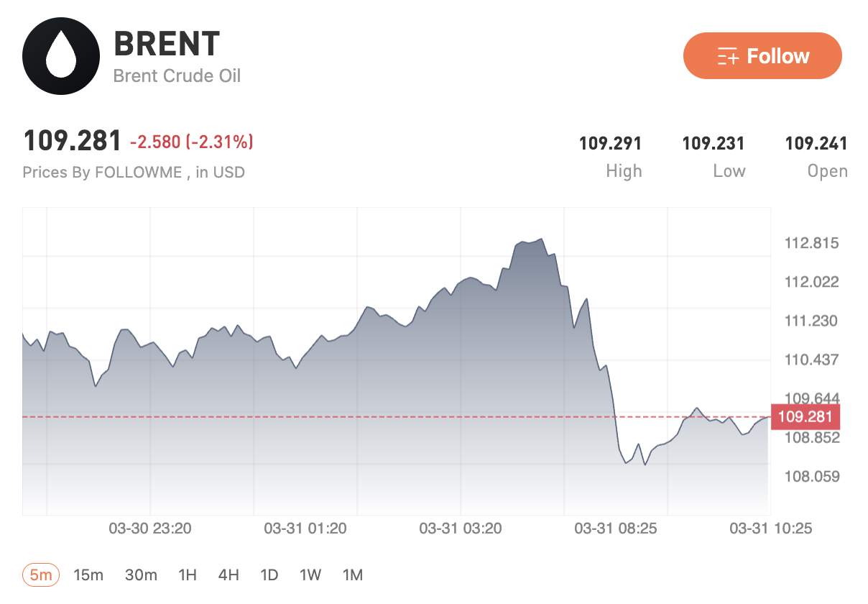Viewport: 868px width, 604px height.
Task: Click the Brent Crude Oil subtitle
Action: tap(177, 75)
